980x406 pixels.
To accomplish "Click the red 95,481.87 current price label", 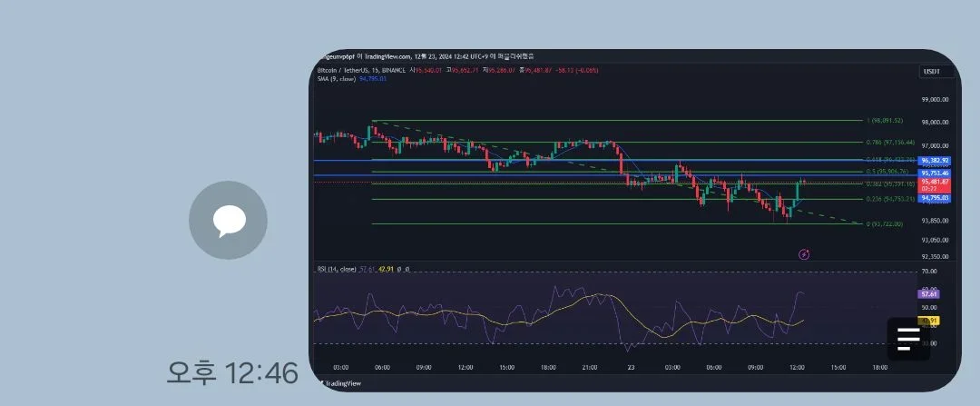I will [x=934, y=182].
